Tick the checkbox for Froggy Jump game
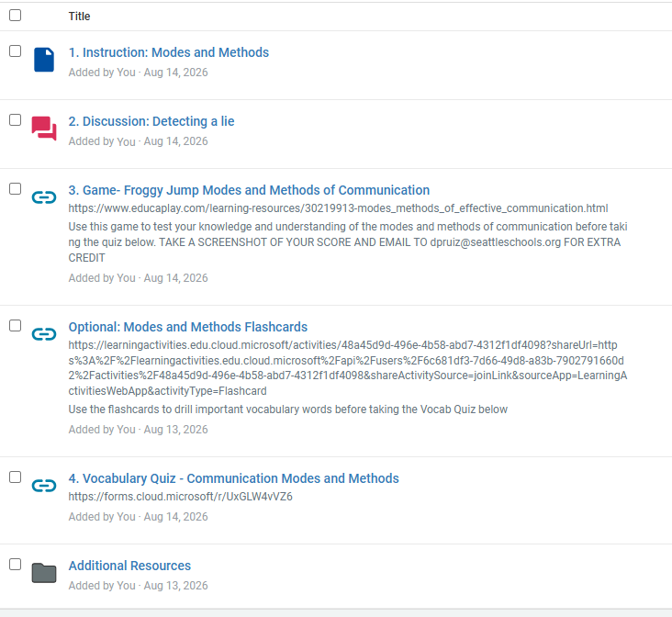Viewport: 672px width, 617px height. coord(15,188)
